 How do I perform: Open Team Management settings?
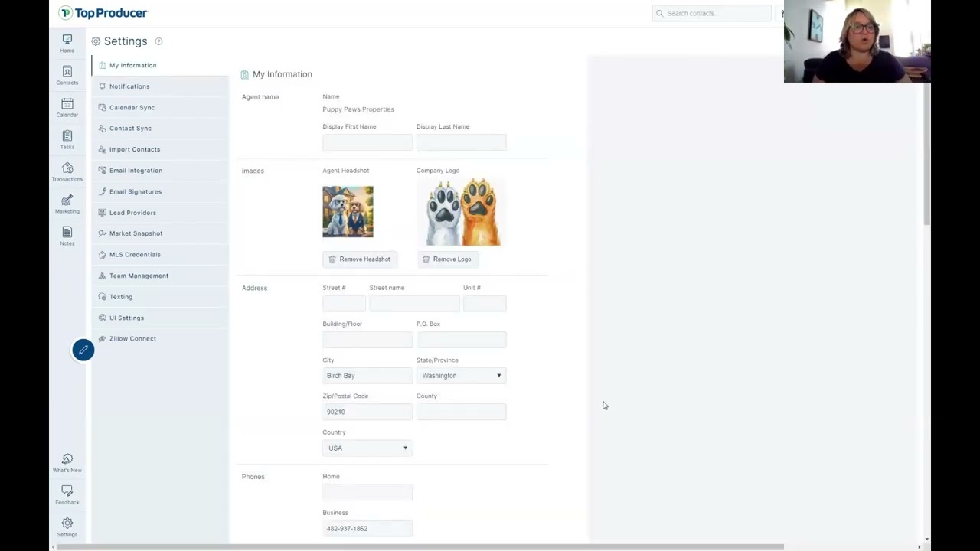point(160,275)
